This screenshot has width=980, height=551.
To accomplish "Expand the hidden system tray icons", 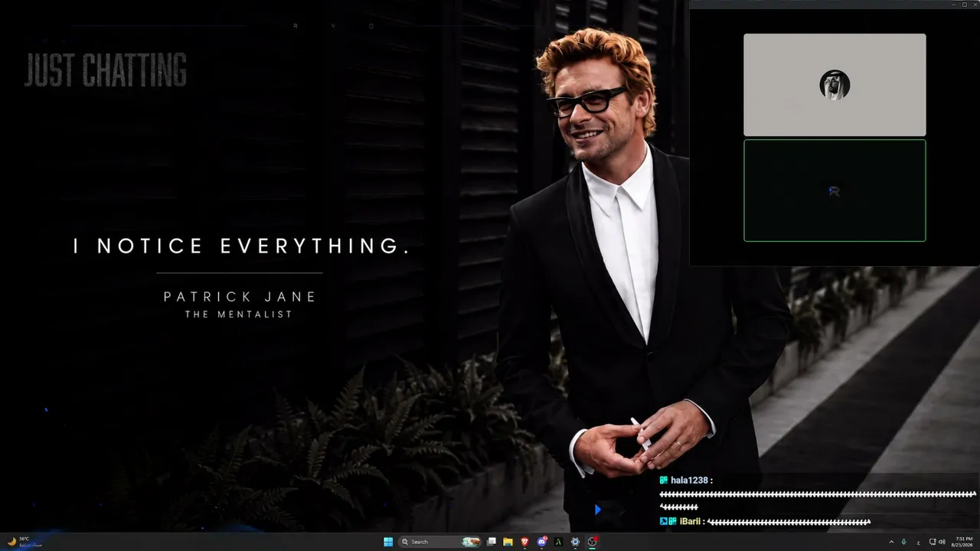I will [x=891, y=542].
